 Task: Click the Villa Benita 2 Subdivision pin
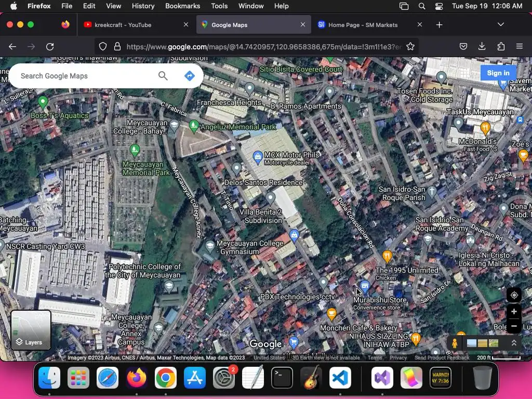270,198
